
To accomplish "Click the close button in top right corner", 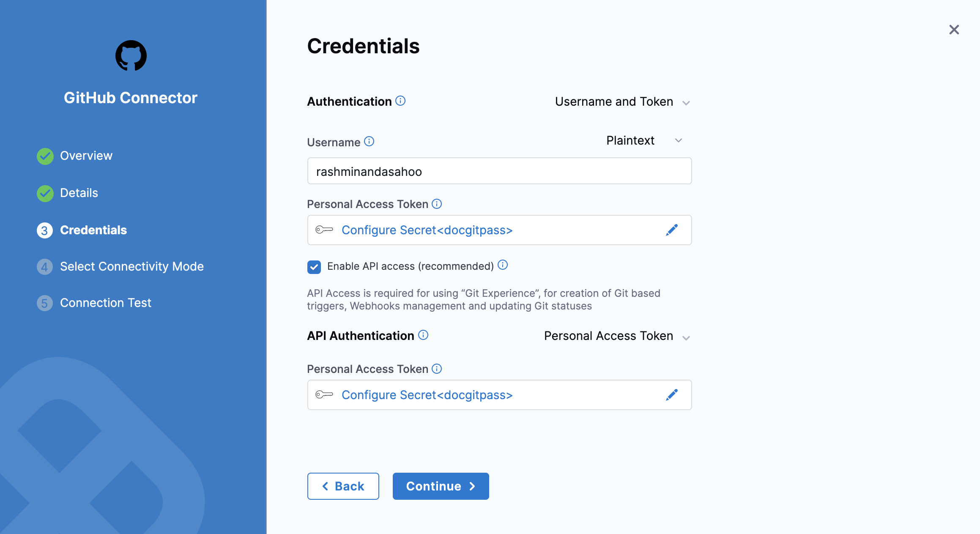I will 954,30.
